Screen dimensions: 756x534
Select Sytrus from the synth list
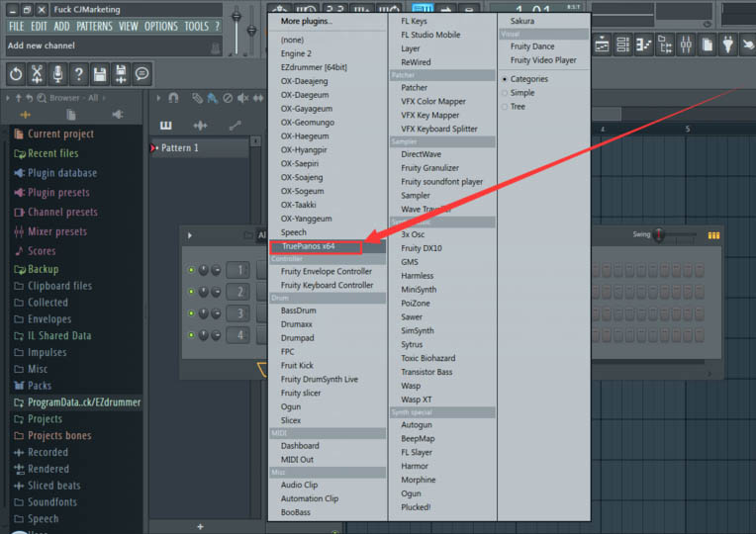tap(412, 344)
